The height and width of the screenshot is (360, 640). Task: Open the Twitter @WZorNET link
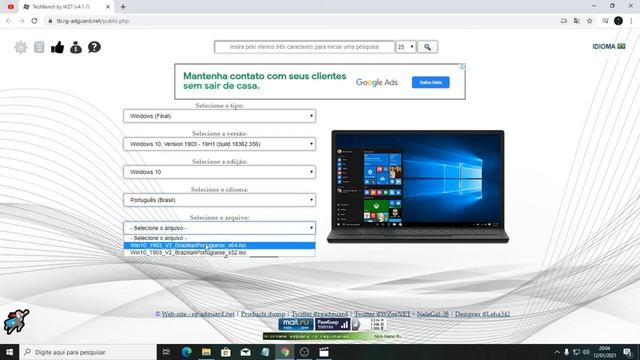tap(382, 314)
